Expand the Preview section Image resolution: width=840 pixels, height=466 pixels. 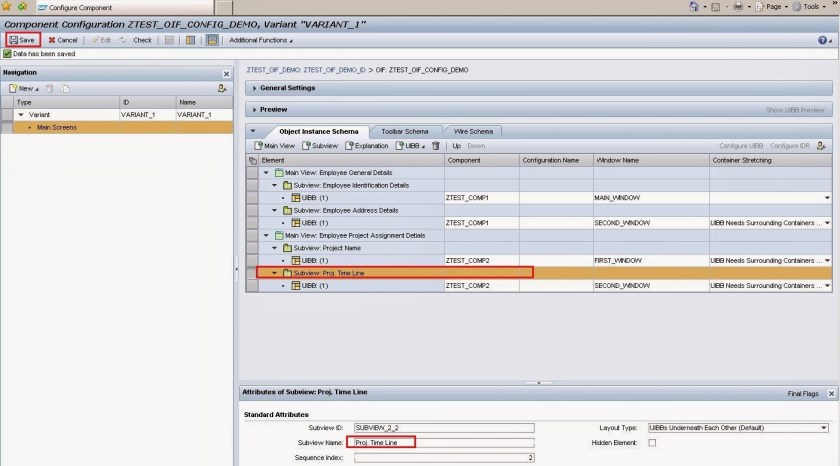pos(274,109)
